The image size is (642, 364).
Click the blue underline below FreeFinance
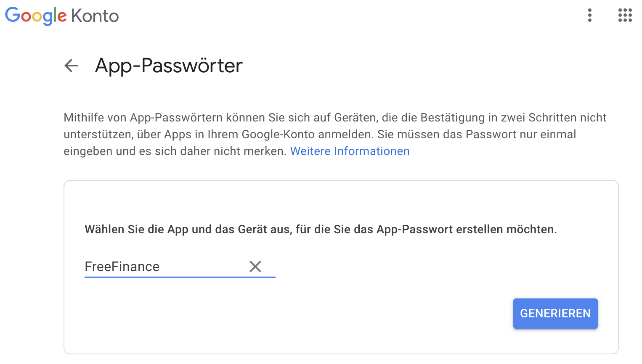180,277
